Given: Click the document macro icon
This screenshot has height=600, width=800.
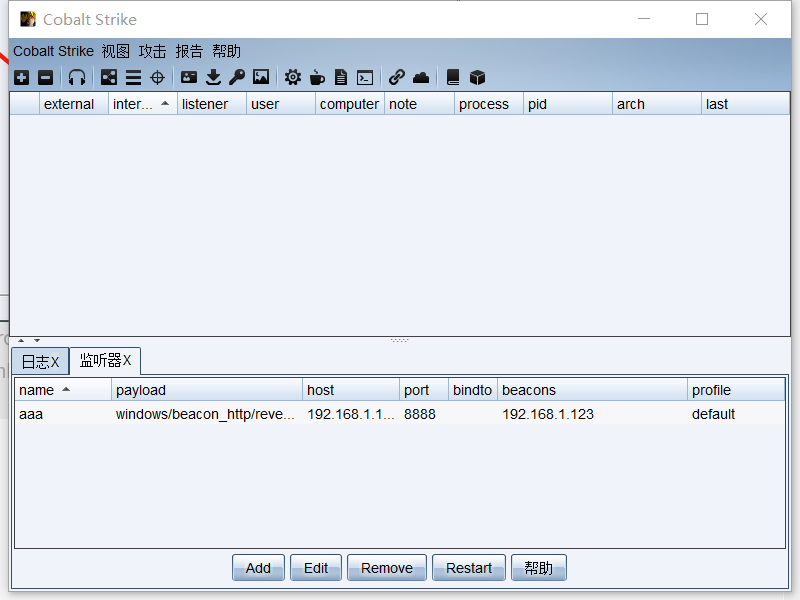Looking at the screenshot, I should [x=341, y=78].
